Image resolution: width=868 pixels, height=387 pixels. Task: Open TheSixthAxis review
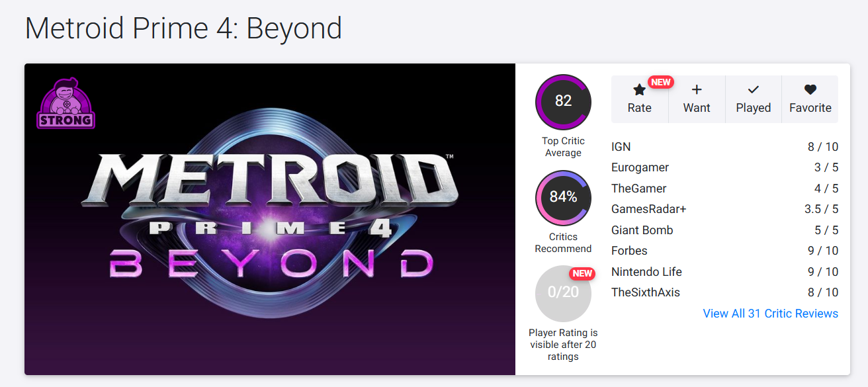(645, 292)
